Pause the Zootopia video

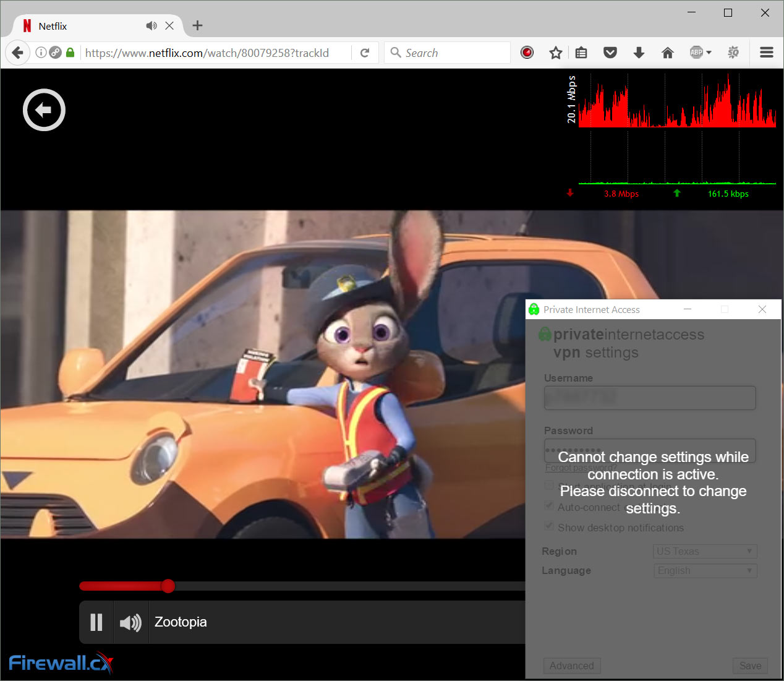(x=96, y=622)
